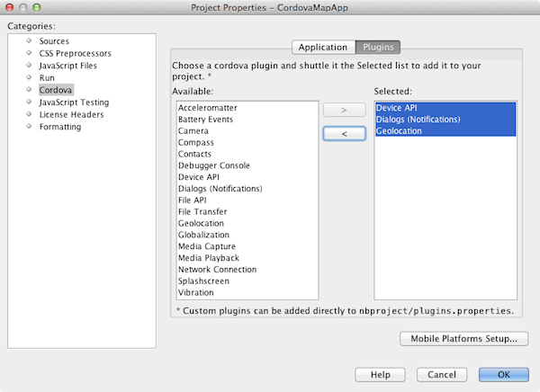540x392 pixels.
Task: Select the Plugins tab
Action: click(378, 48)
